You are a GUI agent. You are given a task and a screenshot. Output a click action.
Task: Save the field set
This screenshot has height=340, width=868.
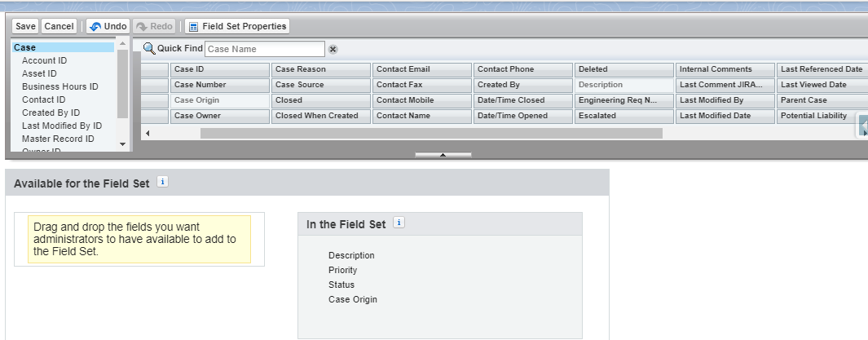pos(25,26)
